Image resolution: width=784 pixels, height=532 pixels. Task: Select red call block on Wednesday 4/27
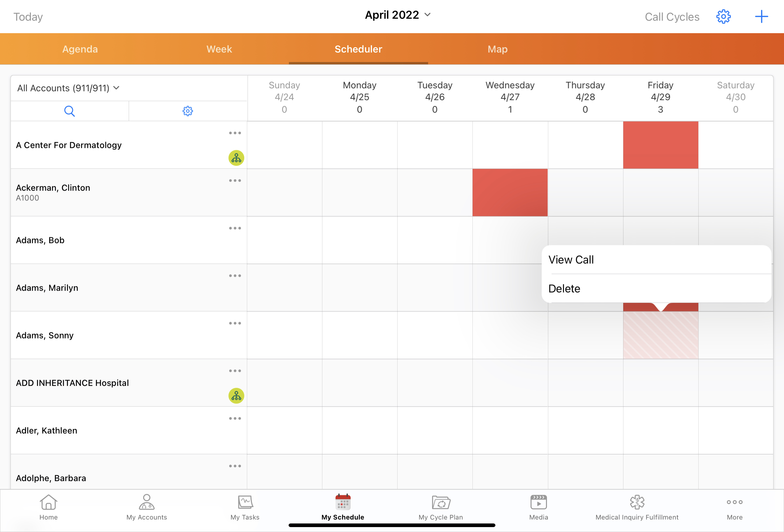510,193
